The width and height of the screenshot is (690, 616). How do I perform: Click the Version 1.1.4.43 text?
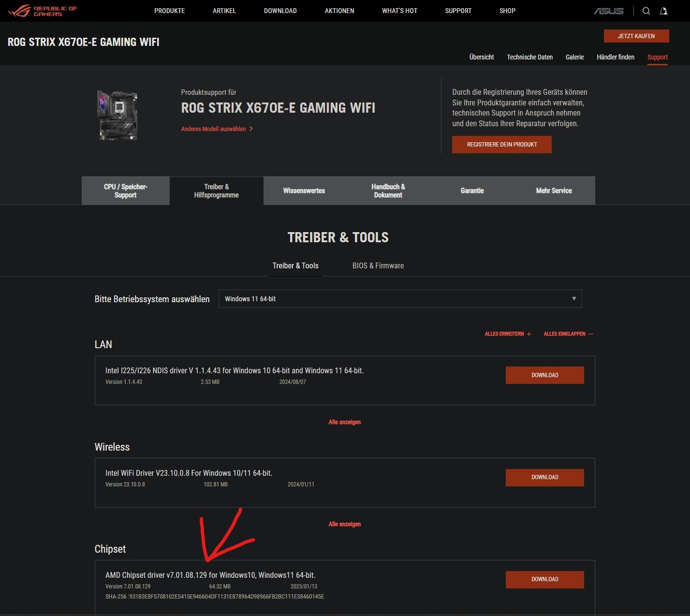coord(124,382)
